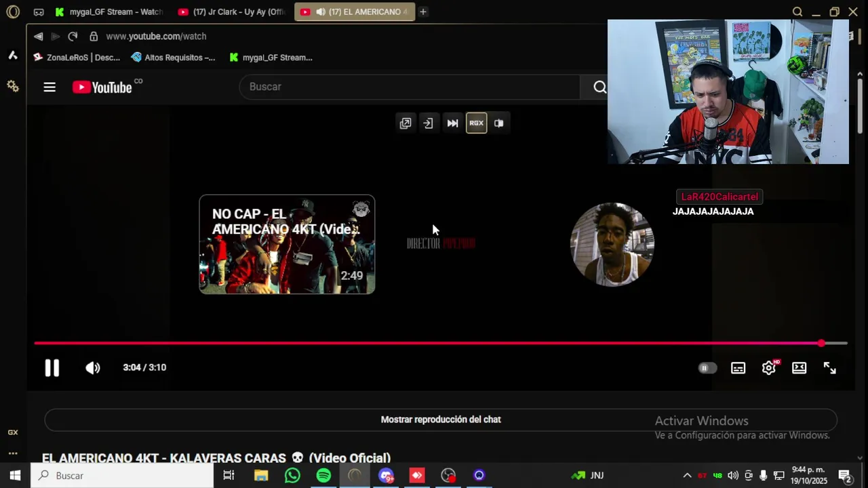The height and width of the screenshot is (488, 868).
Task: Open video settings gear
Action: pos(769,367)
